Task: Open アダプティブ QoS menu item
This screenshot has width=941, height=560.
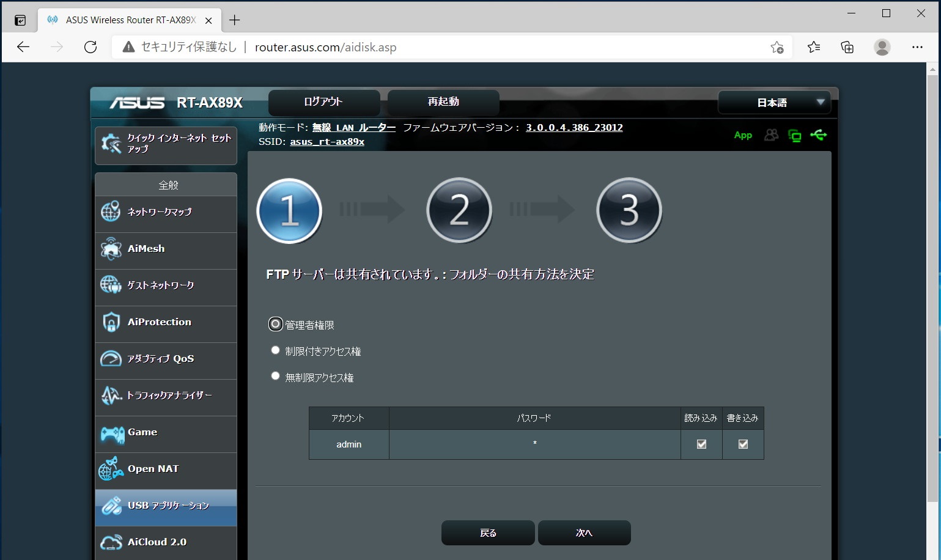Action: tap(166, 361)
